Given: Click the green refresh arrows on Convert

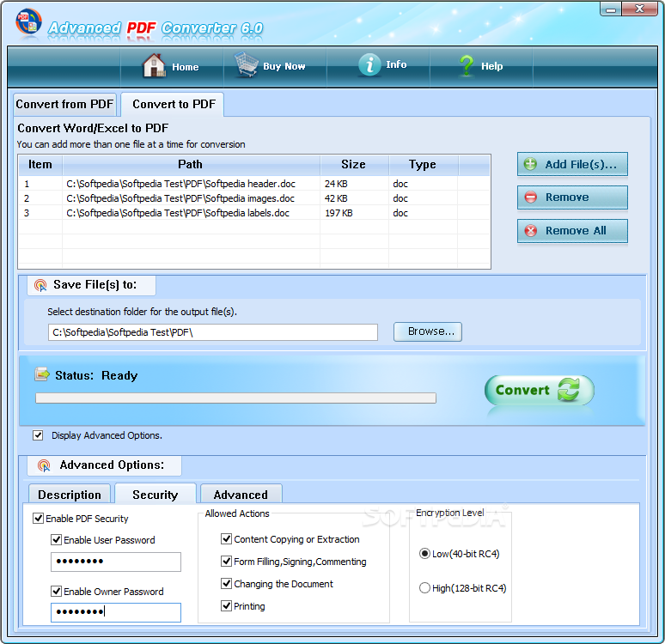Looking at the screenshot, I should pyautogui.click(x=569, y=389).
